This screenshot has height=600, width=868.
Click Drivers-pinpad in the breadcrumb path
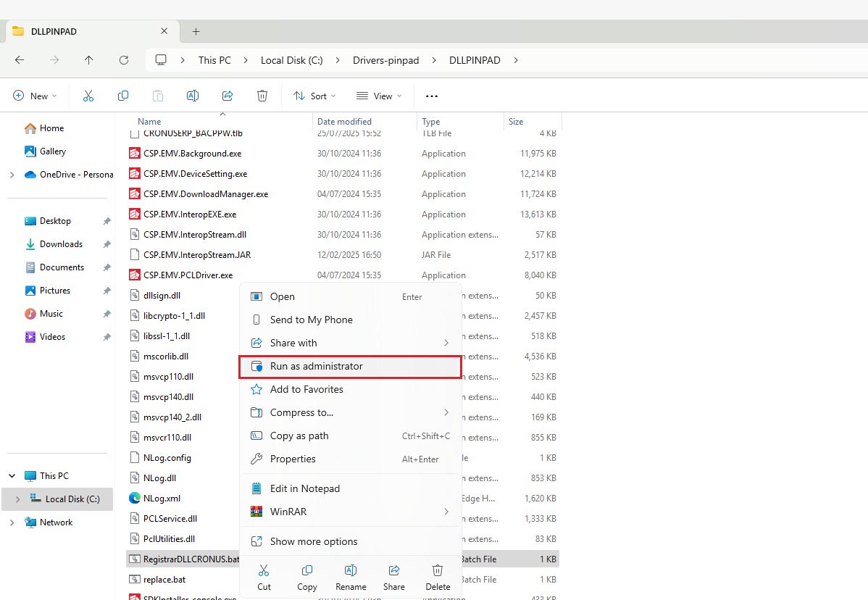(x=385, y=60)
